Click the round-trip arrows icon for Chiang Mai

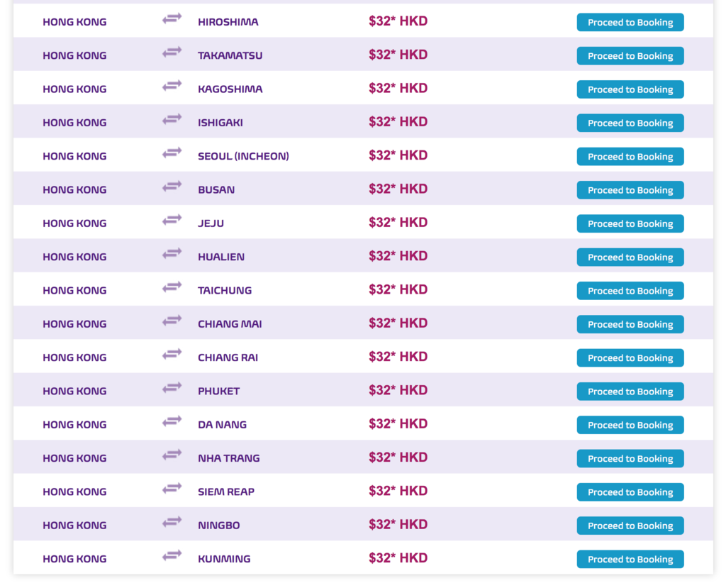172,321
